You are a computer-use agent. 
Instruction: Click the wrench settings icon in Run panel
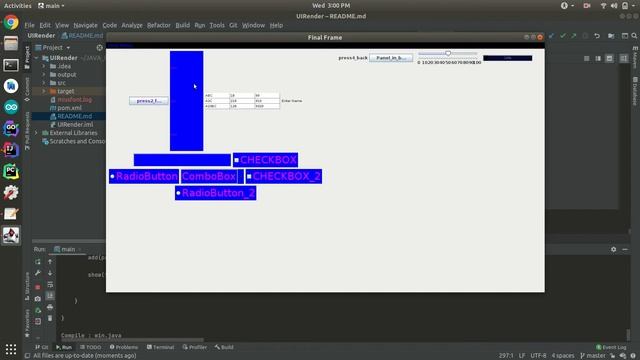coord(38,273)
